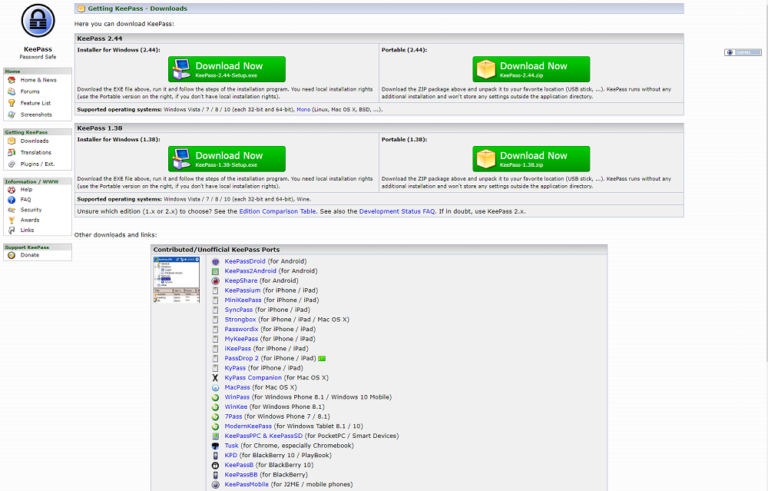Click the Feature List lightbulb icon
Screen dimensions: 768x491
[x=11, y=103]
